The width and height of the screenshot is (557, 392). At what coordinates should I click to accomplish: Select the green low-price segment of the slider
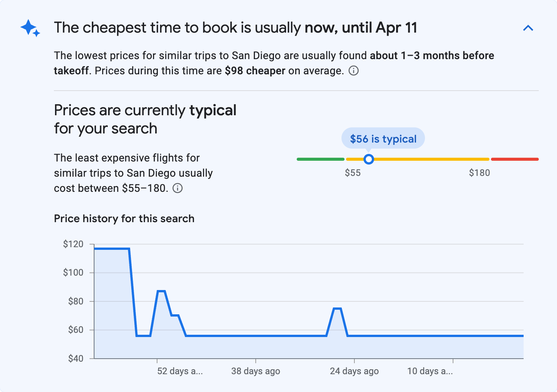pos(321,159)
